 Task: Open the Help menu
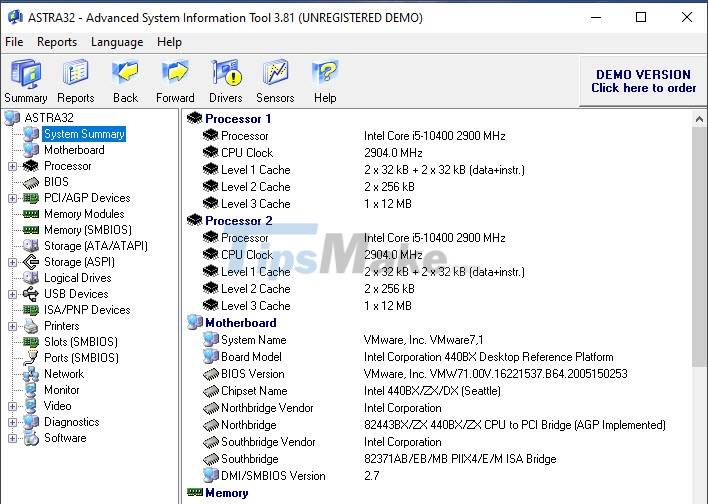(169, 42)
